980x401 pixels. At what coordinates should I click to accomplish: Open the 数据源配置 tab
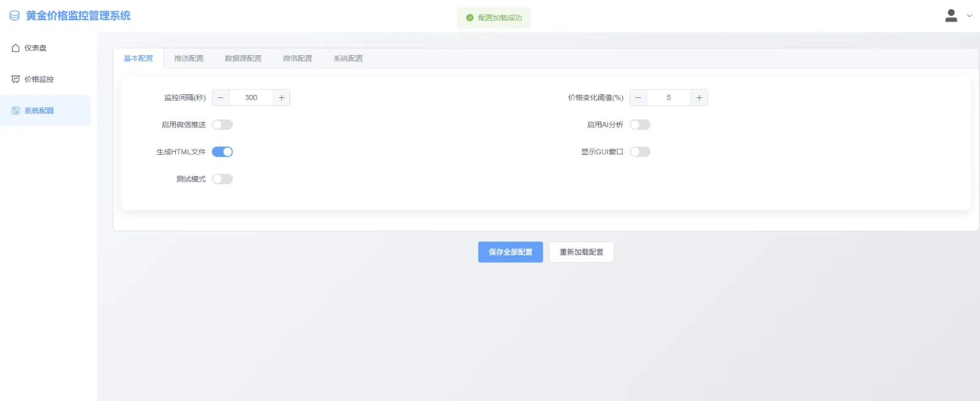[x=243, y=59]
